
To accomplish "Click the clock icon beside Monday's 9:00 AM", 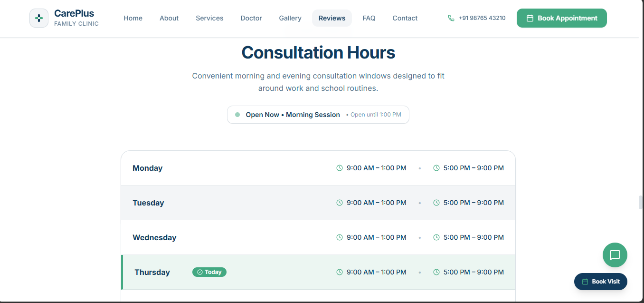I will coord(340,168).
